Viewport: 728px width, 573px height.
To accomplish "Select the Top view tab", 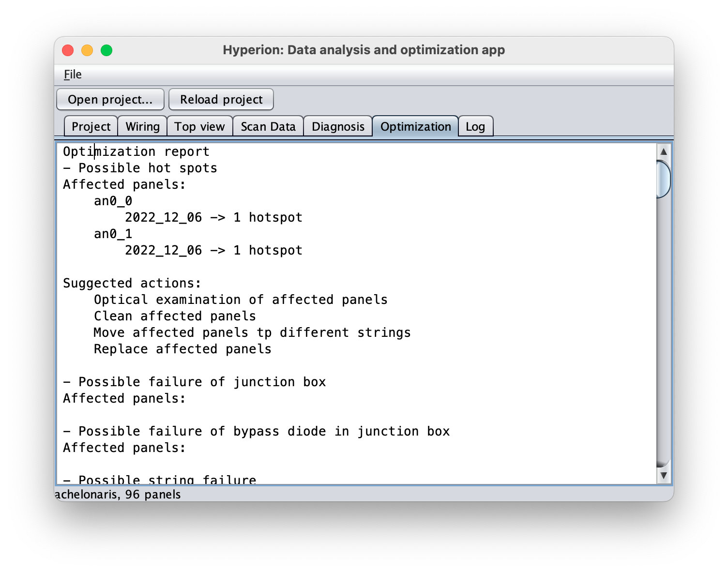I will tap(199, 126).
